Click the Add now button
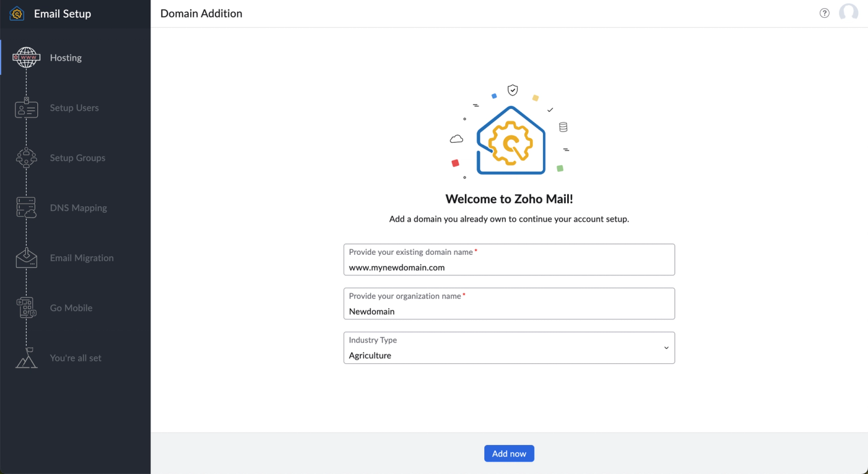Viewport: 868px width, 474px height. [x=509, y=453]
